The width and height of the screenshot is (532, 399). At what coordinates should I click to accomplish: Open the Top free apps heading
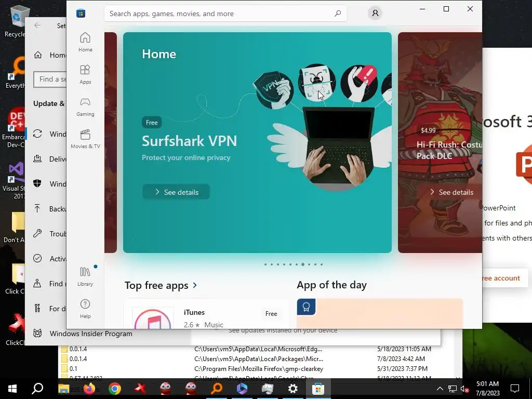point(156,285)
